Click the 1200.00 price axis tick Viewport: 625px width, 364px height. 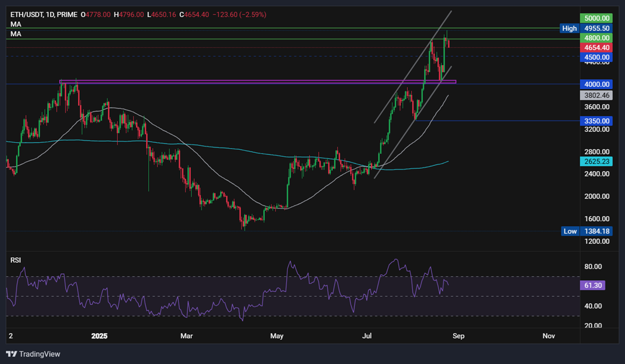(x=597, y=241)
